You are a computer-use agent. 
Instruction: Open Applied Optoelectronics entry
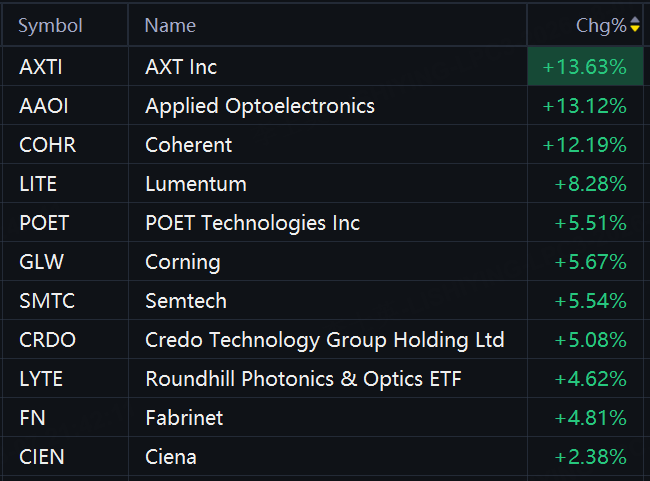point(260,106)
